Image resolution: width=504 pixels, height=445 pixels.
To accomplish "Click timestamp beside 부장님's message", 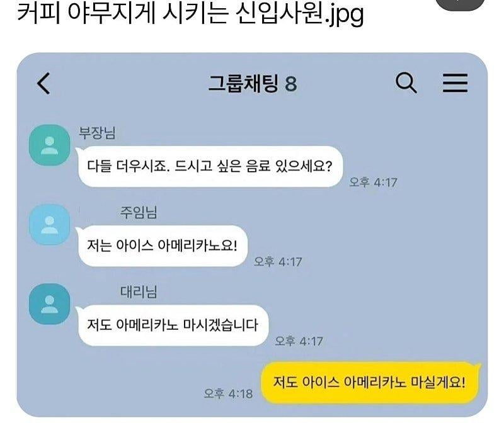I will (x=373, y=183).
